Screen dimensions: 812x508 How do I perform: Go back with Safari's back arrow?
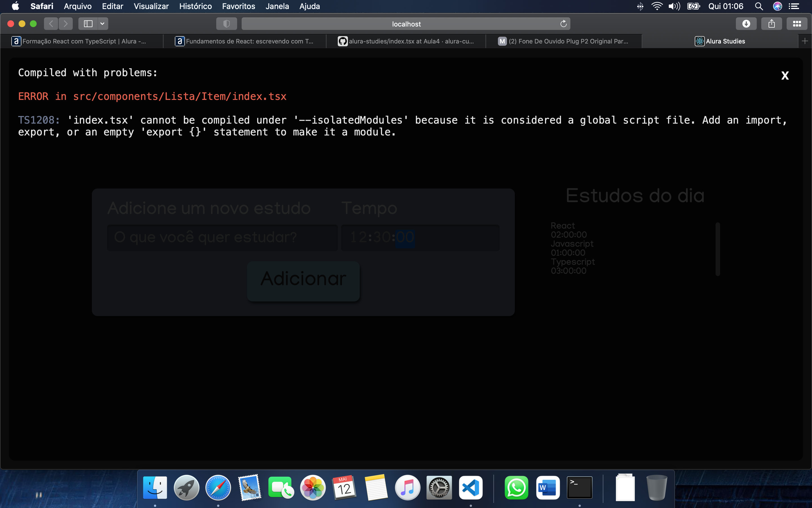[x=51, y=23]
